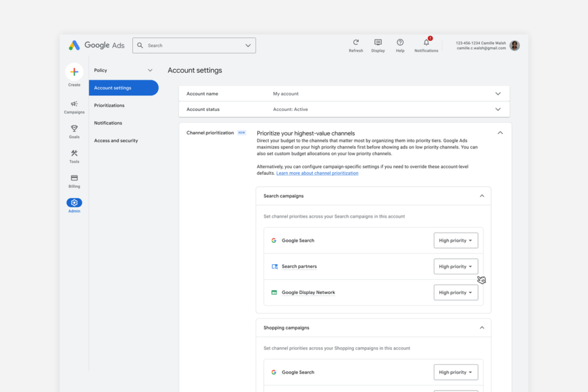Select Prioritizations in the side menu
The image size is (588, 392).
tap(109, 106)
